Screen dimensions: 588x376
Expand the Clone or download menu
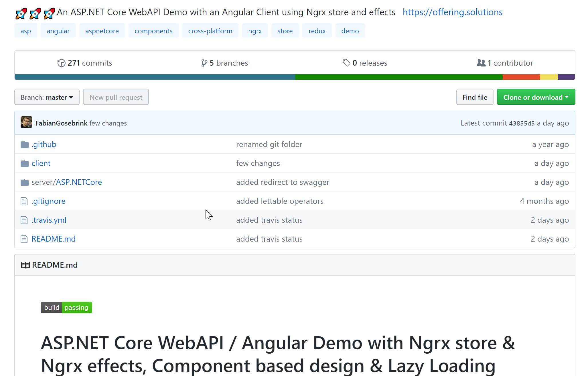536,97
